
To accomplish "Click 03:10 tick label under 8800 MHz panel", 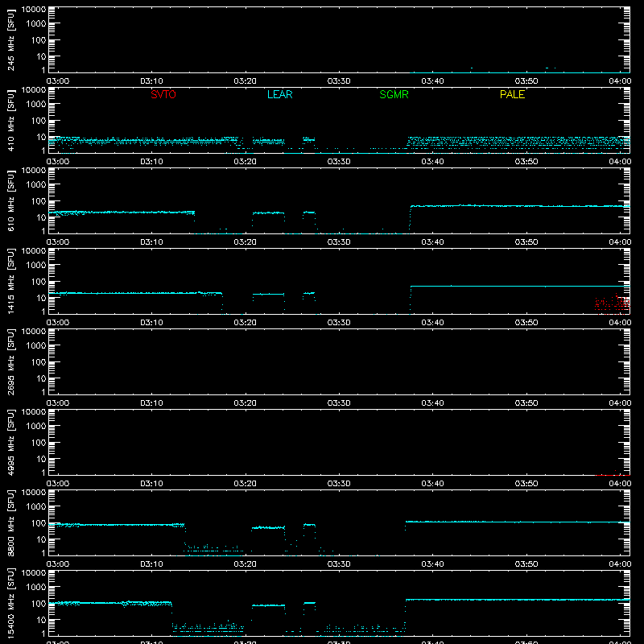I will coord(151,564).
